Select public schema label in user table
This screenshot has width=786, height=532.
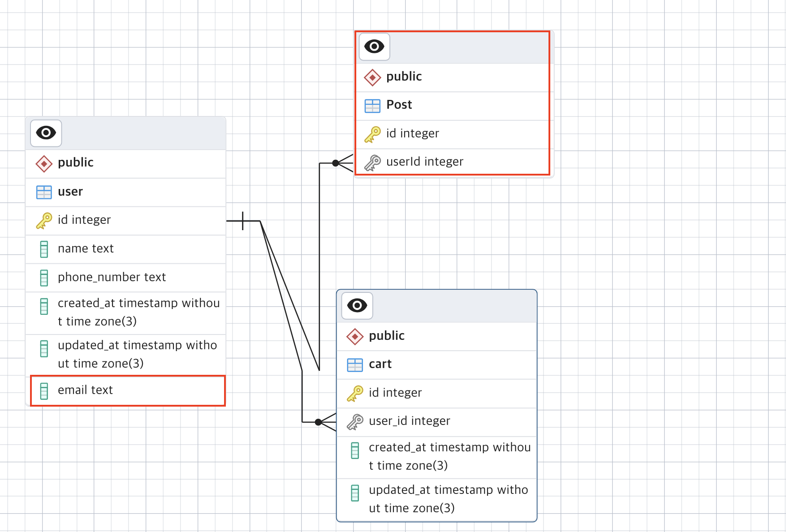[x=76, y=163]
